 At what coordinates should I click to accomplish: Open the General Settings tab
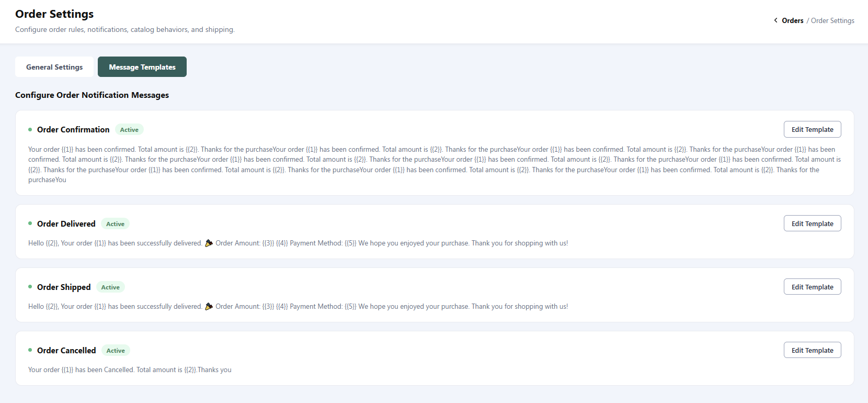(54, 67)
